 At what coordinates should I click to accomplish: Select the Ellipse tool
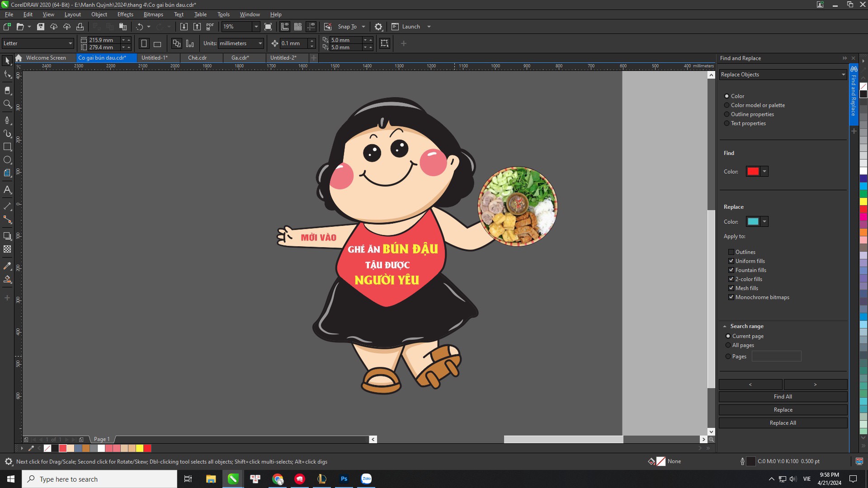[x=7, y=160]
